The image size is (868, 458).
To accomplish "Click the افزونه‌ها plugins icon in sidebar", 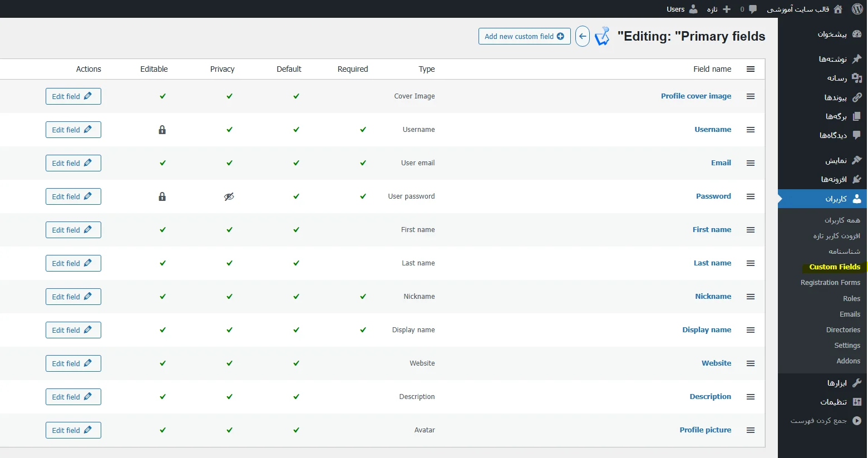I will click(x=859, y=179).
